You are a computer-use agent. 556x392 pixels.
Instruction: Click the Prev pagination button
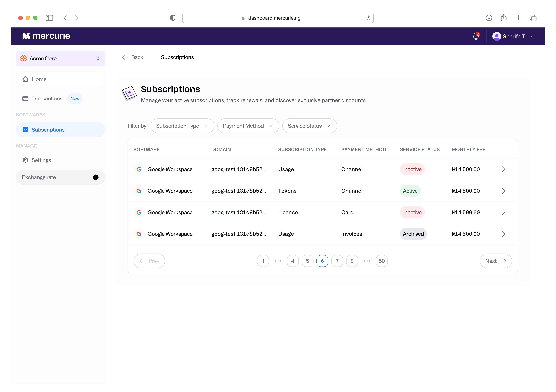(149, 261)
